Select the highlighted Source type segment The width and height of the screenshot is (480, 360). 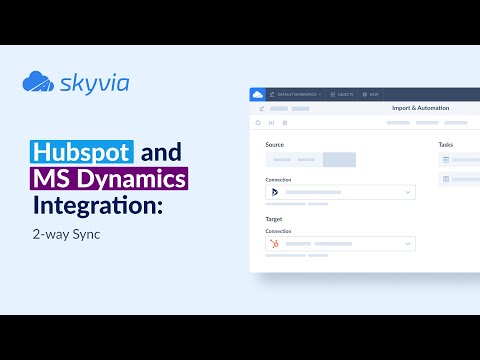(x=339, y=160)
